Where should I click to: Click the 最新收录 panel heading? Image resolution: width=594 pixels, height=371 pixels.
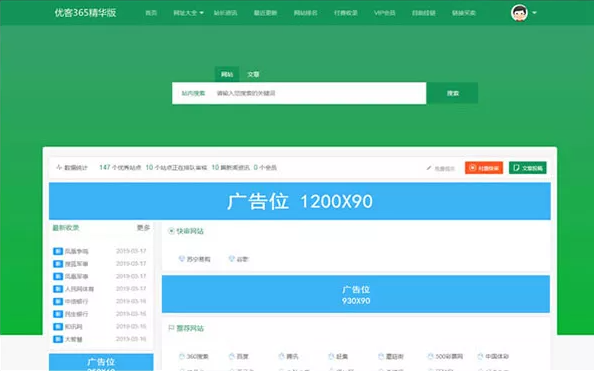pos(66,228)
